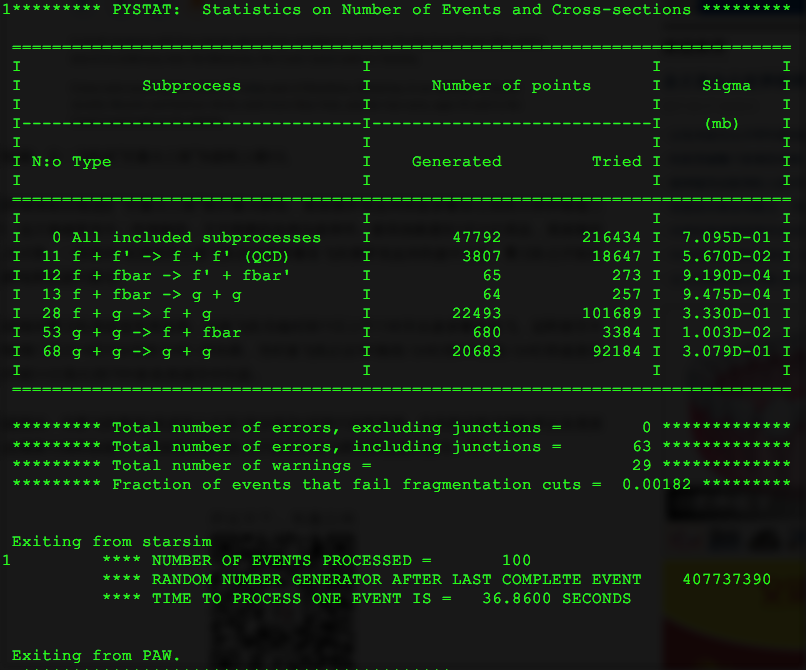
Task: Select sigma value 5.670D-02
Action: pos(726,257)
